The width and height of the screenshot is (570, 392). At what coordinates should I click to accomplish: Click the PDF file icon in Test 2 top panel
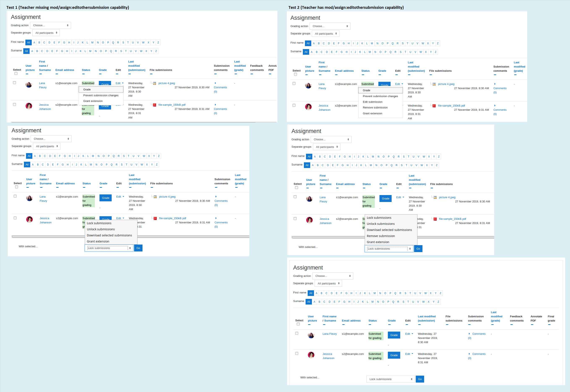pyautogui.click(x=434, y=106)
